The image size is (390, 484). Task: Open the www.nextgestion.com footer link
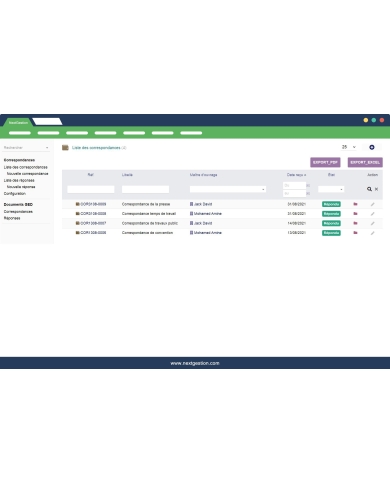[195, 363]
